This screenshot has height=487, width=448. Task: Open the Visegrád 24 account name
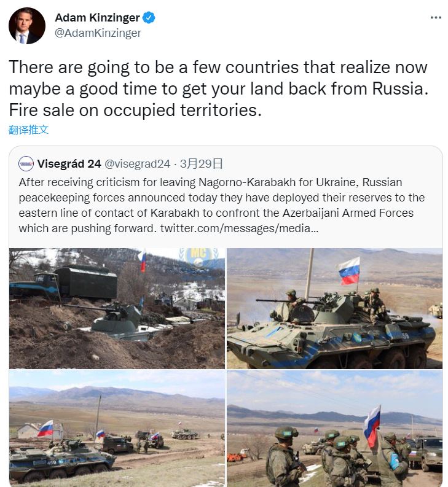point(69,164)
